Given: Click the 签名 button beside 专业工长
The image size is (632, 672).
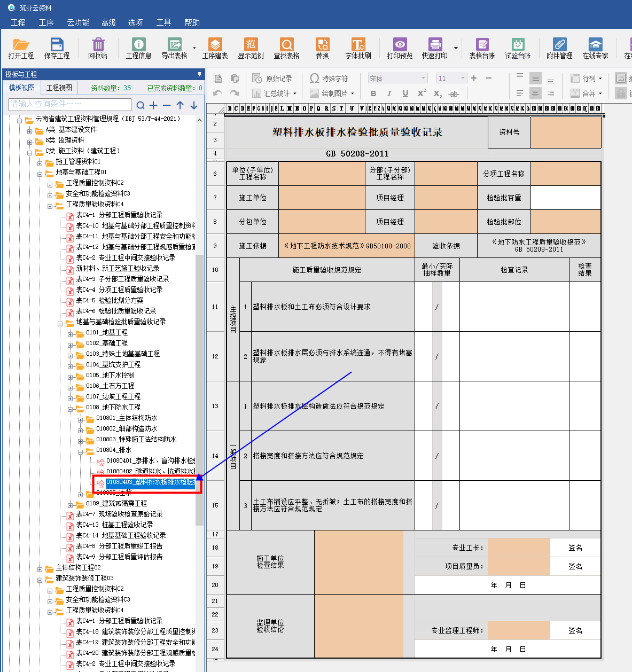Looking at the screenshot, I should coord(575,548).
